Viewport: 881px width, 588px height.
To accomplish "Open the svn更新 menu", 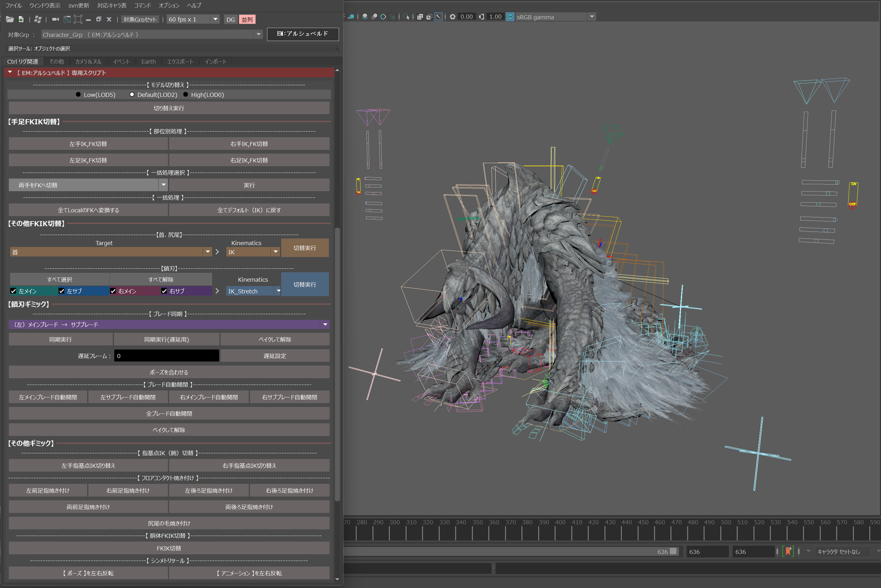I will point(78,5).
